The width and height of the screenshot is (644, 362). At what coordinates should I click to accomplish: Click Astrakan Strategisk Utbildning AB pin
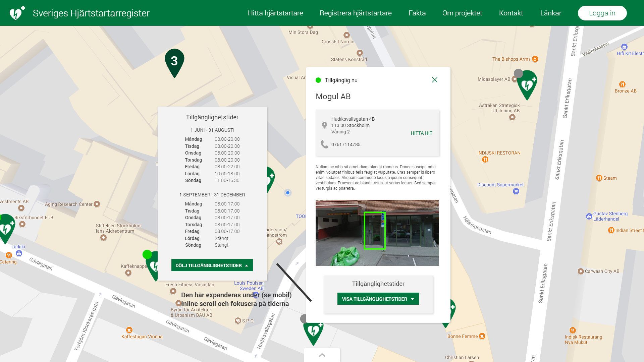(512, 117)
